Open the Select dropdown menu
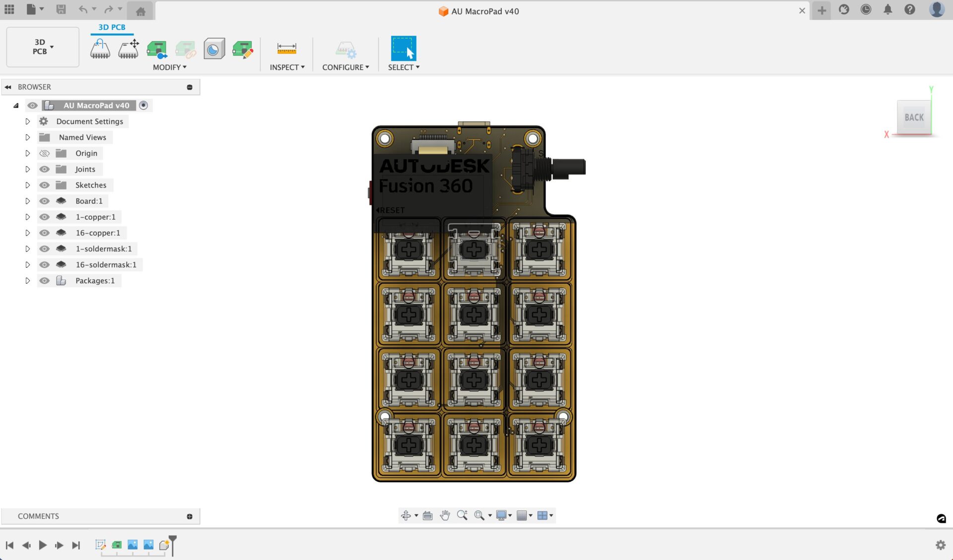The image size is (953, 560). pyautogui.click(x=404, y=67)
